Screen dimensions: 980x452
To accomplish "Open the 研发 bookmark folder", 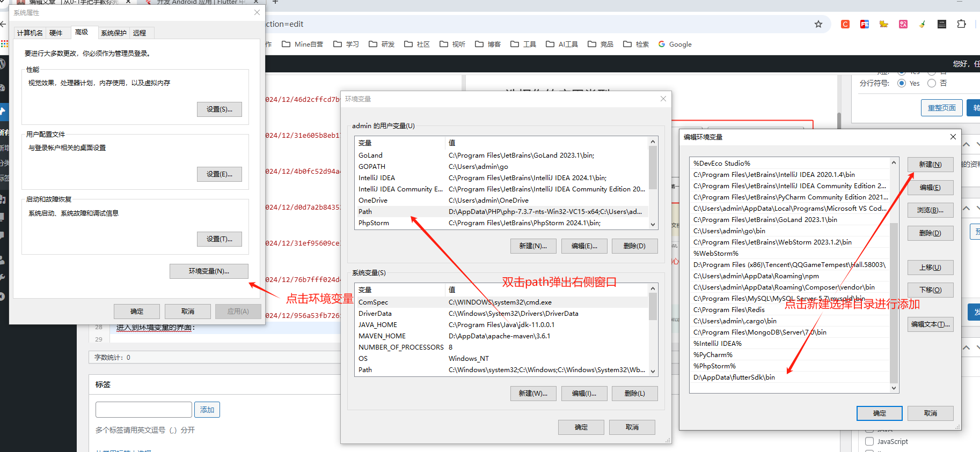I will [x=382, y=45].
